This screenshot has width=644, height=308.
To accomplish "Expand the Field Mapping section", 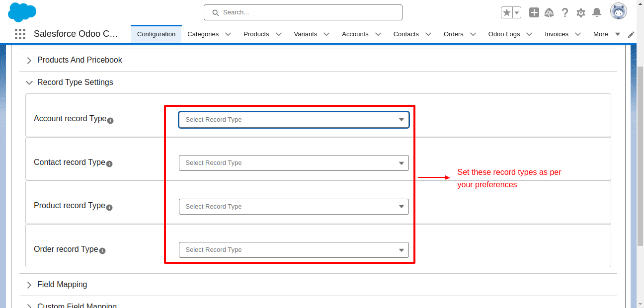I will [x=29, y=285].
